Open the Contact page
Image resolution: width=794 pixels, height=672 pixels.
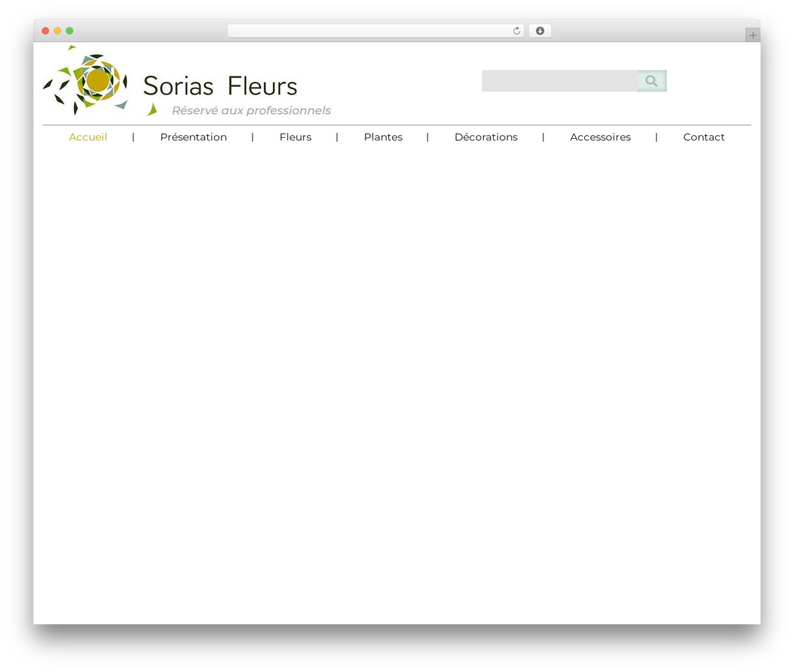[704, 137]
